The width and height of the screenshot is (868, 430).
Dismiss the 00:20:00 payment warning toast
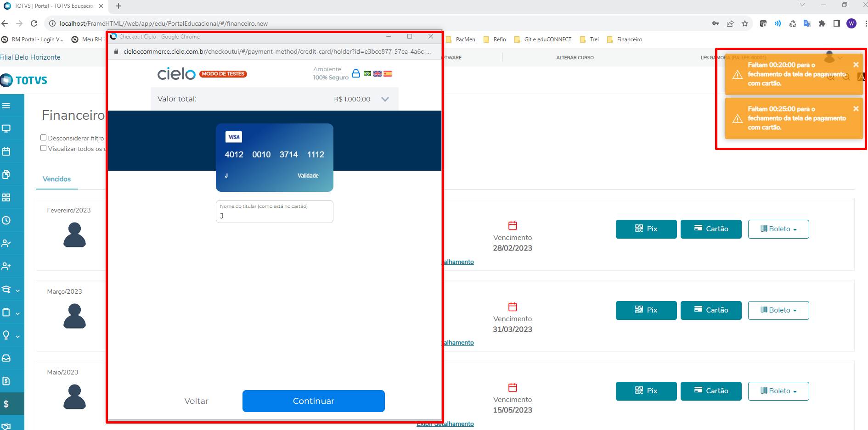[856, 65]
